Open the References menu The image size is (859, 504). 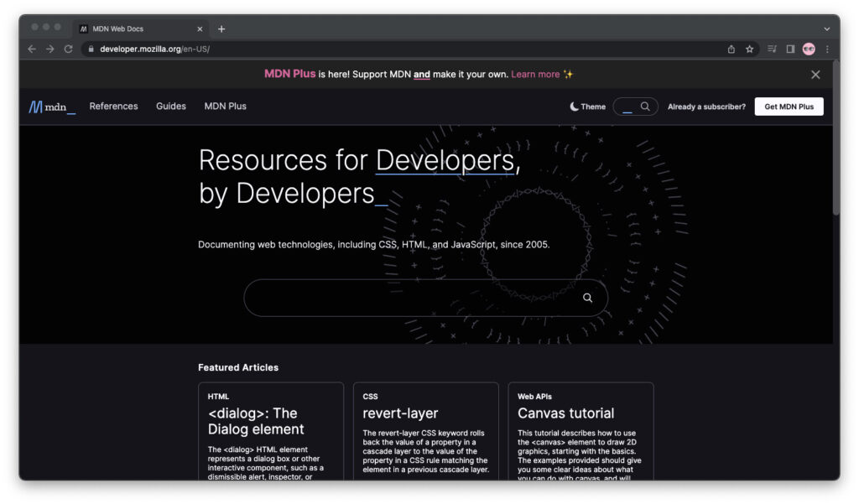[x=113, y=107]
